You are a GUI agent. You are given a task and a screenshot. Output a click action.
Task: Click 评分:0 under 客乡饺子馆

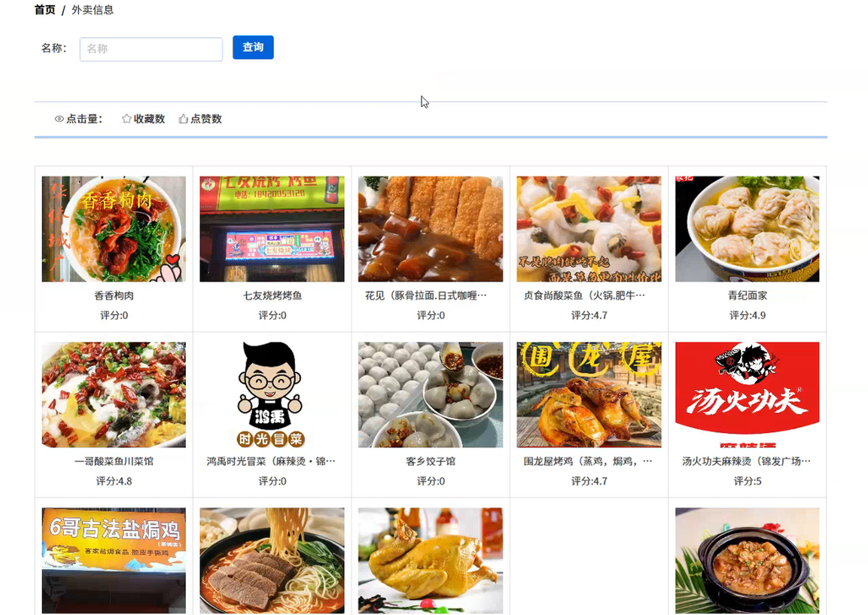click(431, 481)
